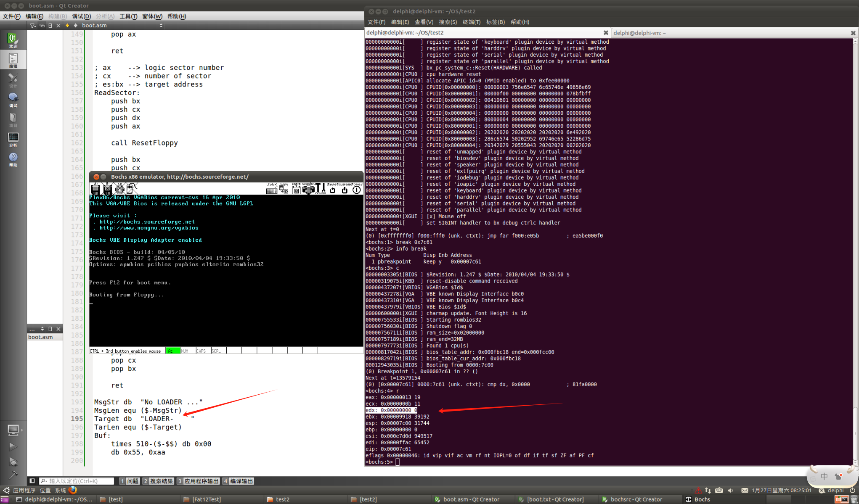Image resolution: width=859 pixels, height=504 pixels.
Task: Click the terminal vertical scrollbar
Action: (855, 252)
